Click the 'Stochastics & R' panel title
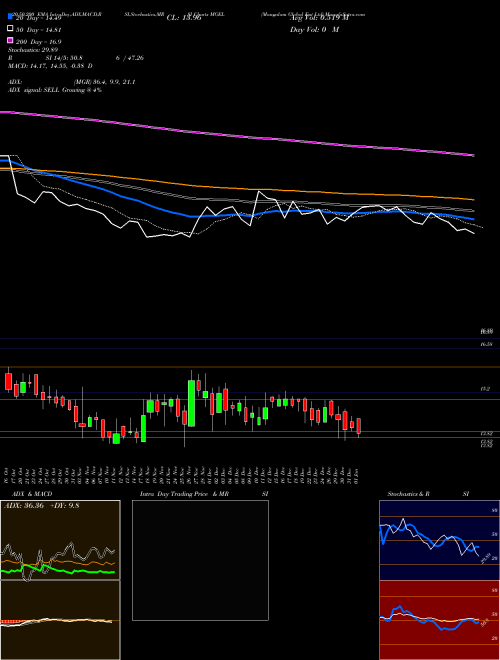The image size is (500, 660). 408,494
